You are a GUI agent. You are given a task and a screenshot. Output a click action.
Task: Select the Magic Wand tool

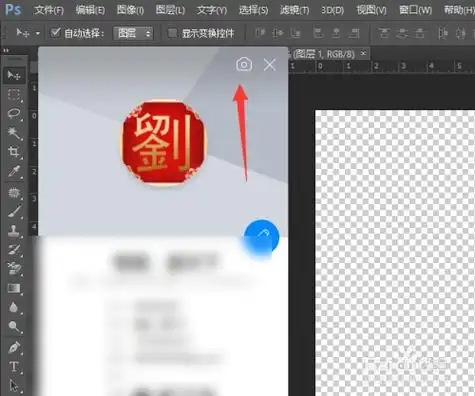click(14, 133)
